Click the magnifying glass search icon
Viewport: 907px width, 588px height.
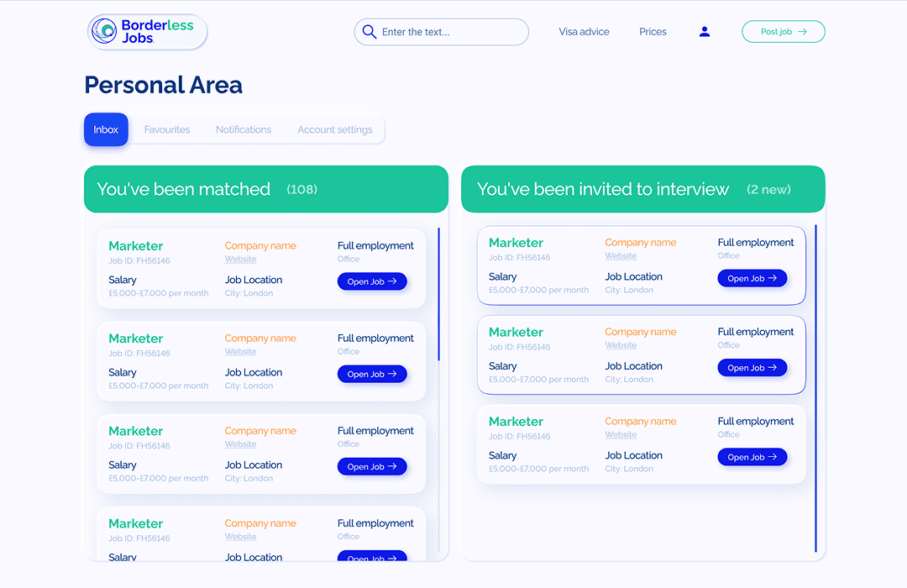tap(369, 32)
